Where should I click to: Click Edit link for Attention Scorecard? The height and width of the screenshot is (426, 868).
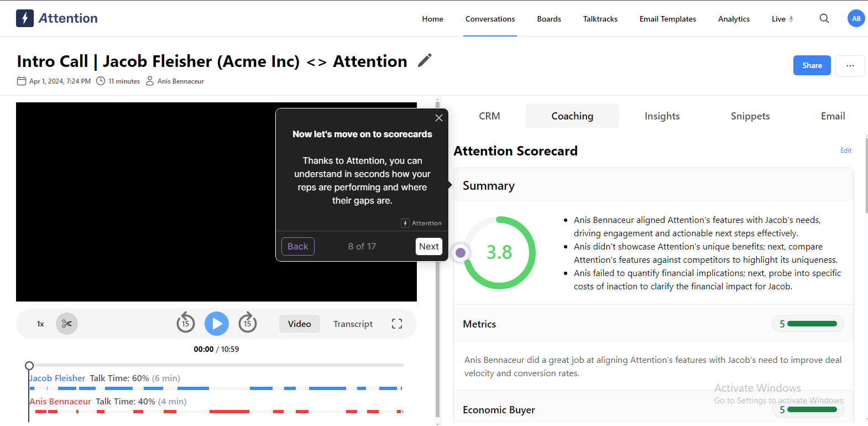(x=846, y=150)
